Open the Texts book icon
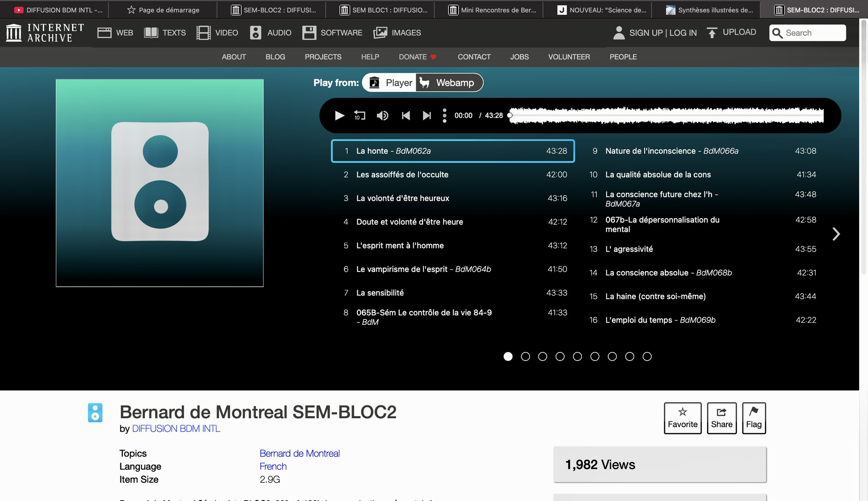The height and width of the screenshot is (501, 868). 151,33
